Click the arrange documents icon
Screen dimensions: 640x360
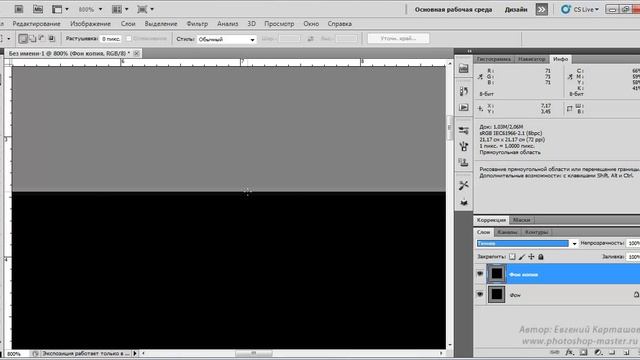pyautogui.click(x=117, y=9)
